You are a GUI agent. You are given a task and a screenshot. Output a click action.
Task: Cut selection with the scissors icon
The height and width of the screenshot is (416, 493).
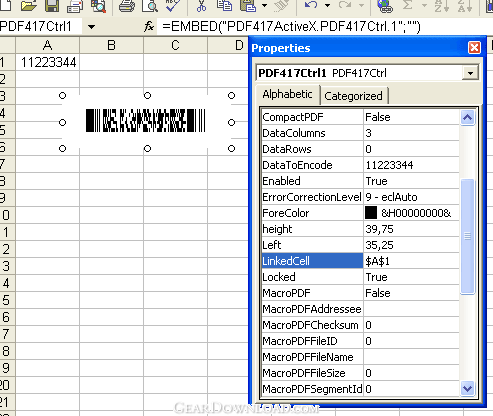point(201,5)
